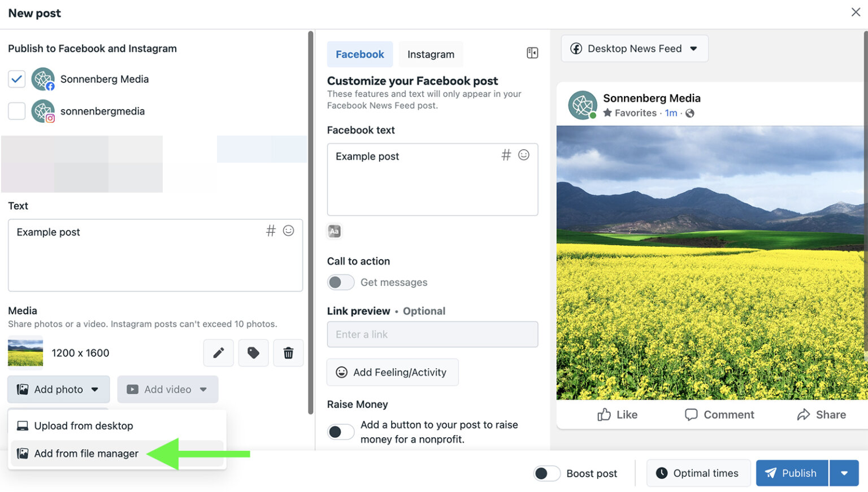Open the emoji picker in Facebook text field
This screenshot has width=868, height=492.
[x=523, y=155]
